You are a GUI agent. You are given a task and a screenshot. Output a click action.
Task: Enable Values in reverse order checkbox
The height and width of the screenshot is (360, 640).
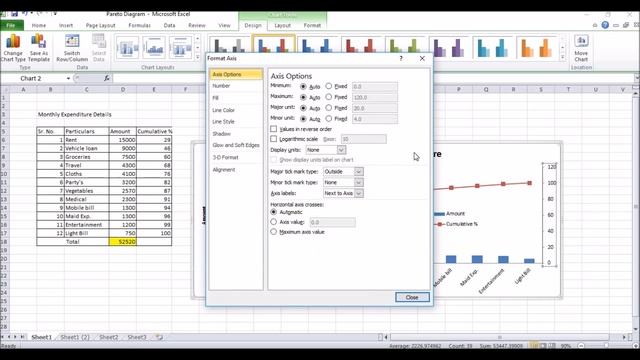point(273,129)
